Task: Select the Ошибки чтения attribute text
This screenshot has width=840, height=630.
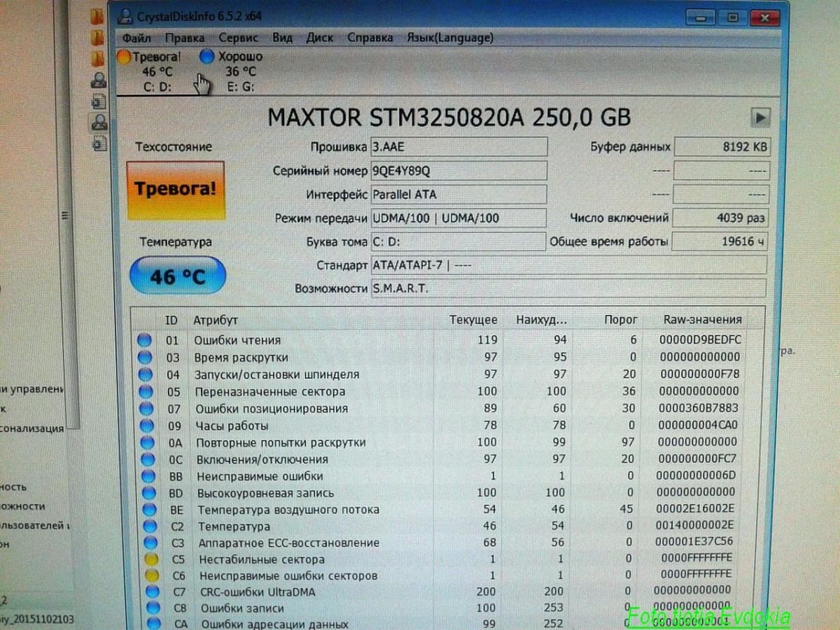Action: [237, 340]
